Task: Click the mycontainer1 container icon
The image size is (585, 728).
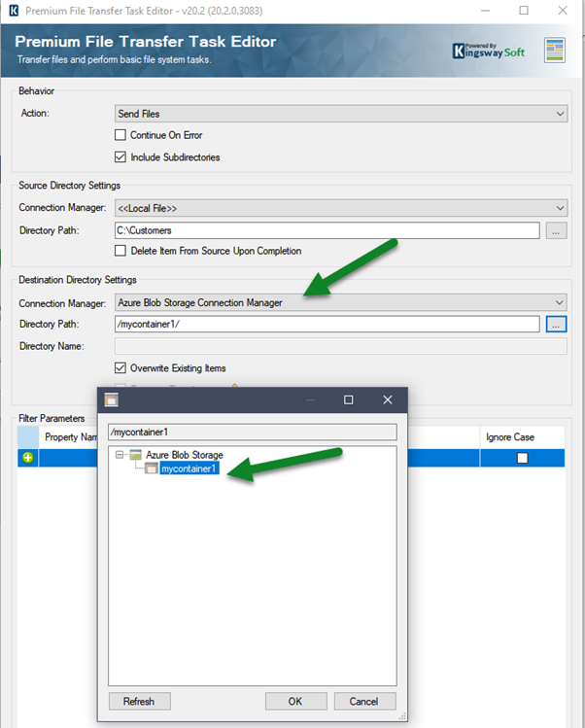Action: [151, 468]
